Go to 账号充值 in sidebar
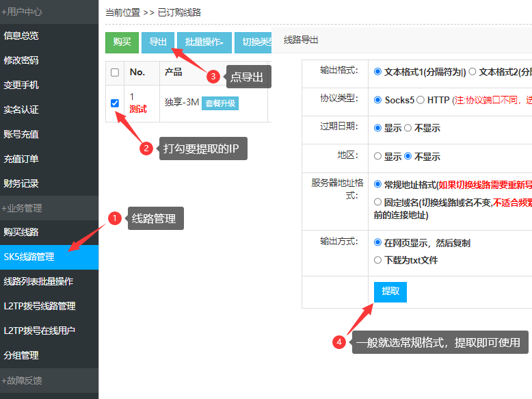 49,134
